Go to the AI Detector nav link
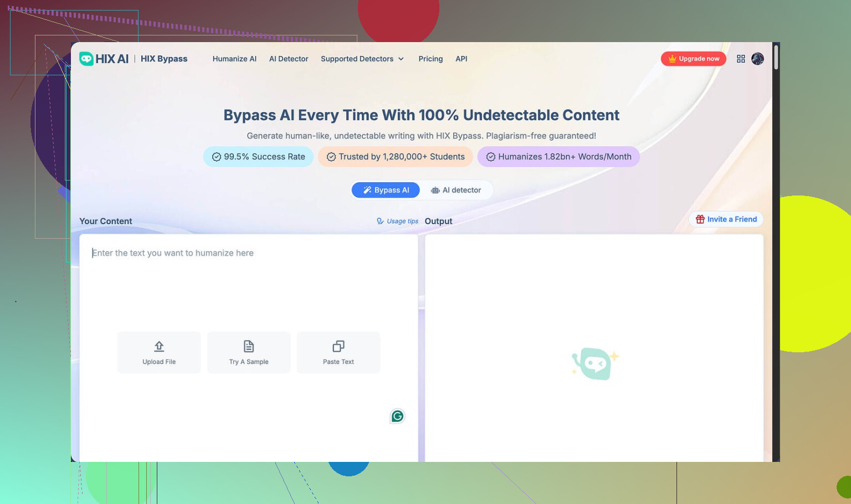This screenshot has width=851, height=504. [289, 59]
